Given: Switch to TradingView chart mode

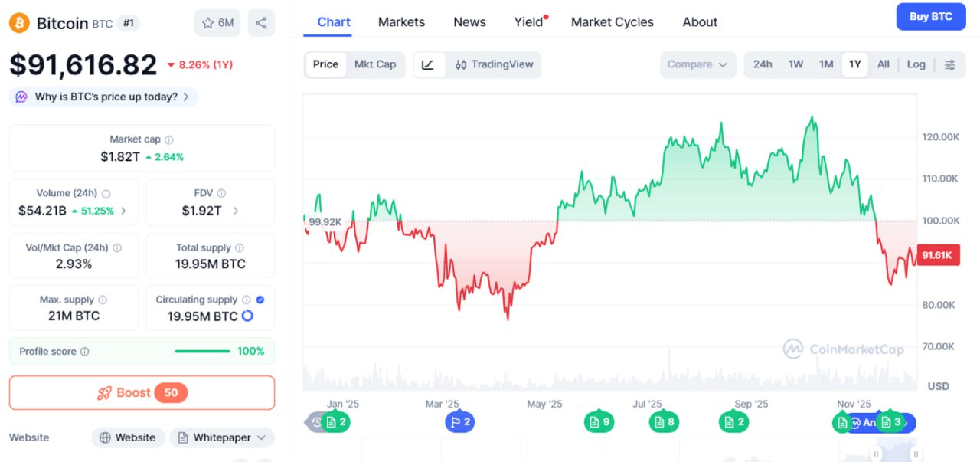Looking at the screenshot, I should coord(494,65).
